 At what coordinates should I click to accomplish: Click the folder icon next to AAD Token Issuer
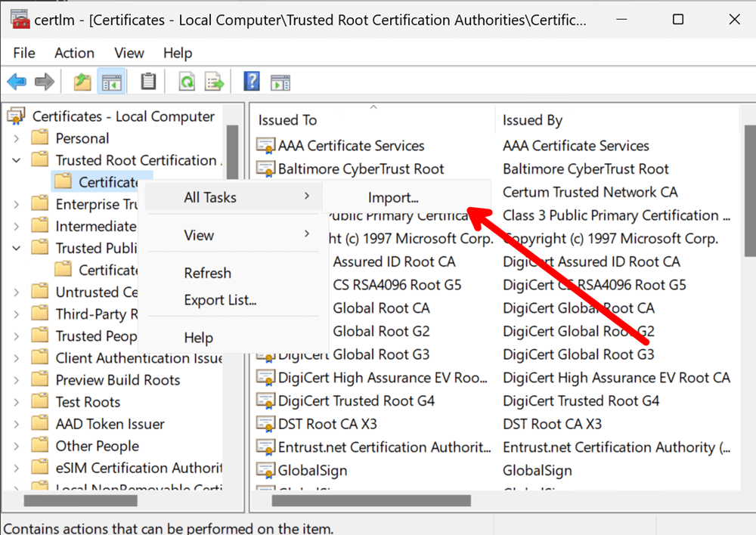pos(40,423)
